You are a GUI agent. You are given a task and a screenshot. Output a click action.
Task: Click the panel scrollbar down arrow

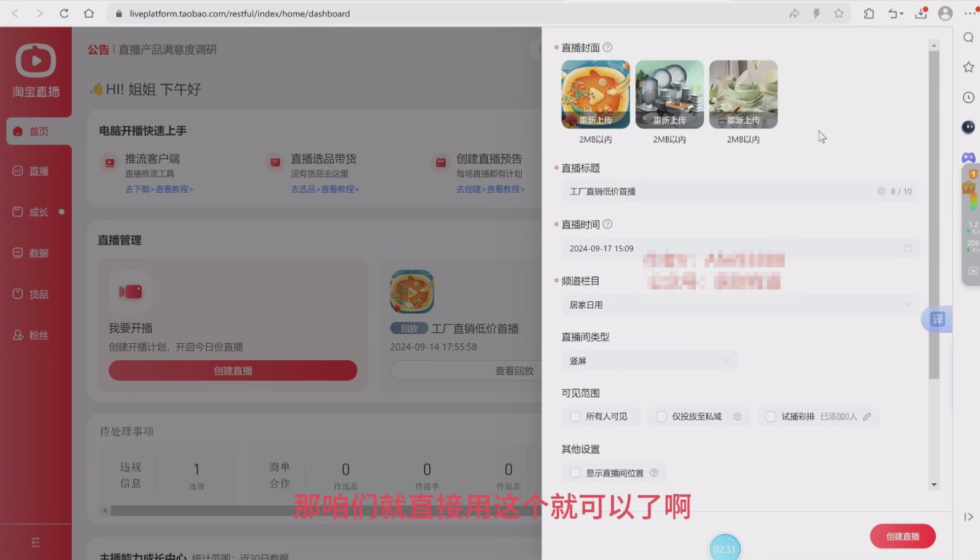click(x=934, y=485)
